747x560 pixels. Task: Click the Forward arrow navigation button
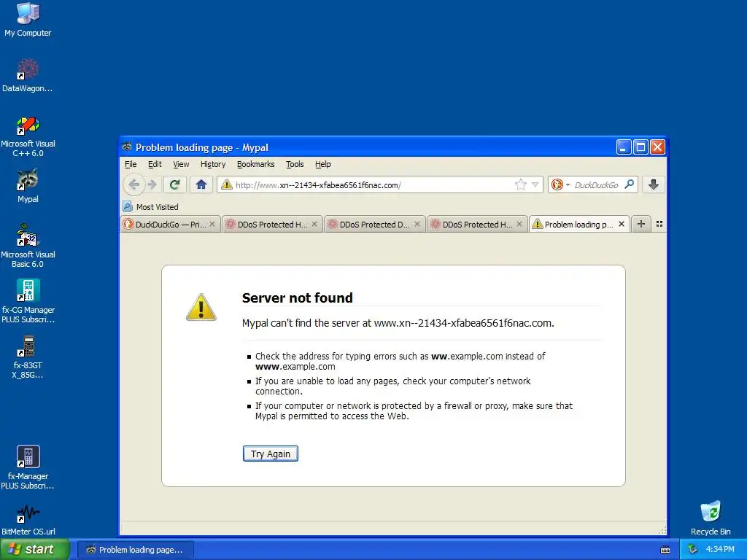click(x=152, y=184)
